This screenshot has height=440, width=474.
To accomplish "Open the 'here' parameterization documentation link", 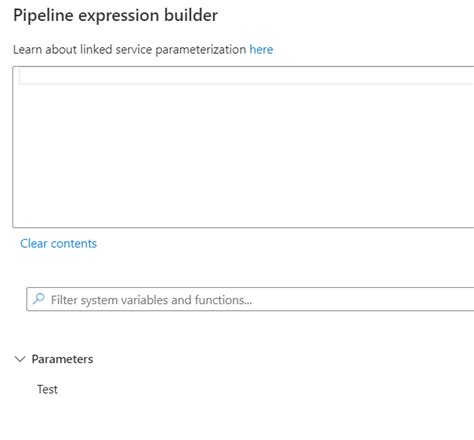I will pyautogui.click(x=261, y=49).
